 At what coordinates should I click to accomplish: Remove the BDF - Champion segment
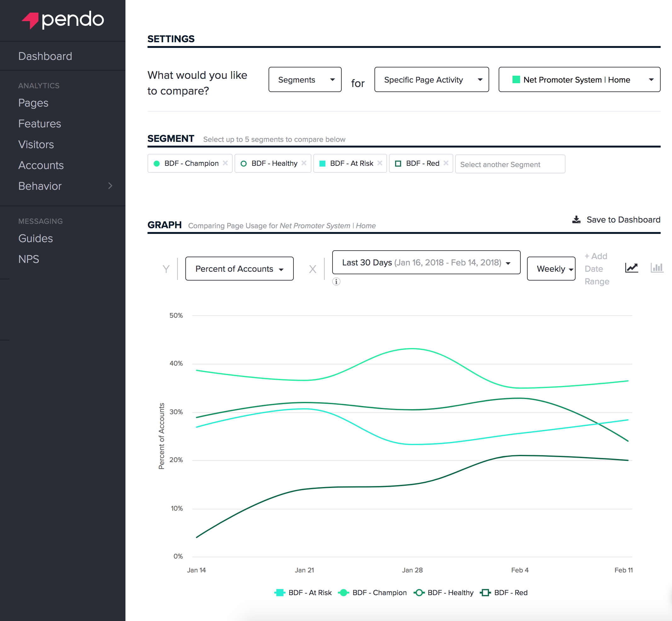tap(225, 163)
